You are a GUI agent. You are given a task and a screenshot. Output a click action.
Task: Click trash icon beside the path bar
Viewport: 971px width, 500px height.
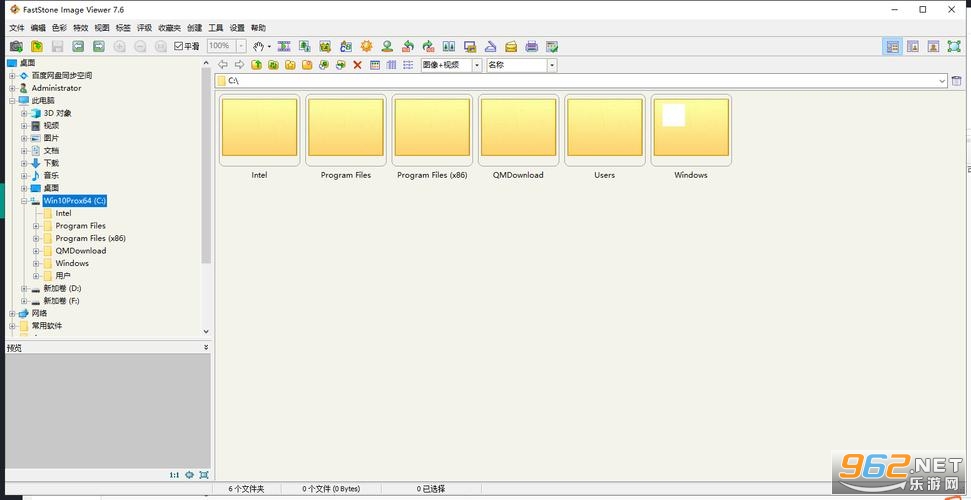pos(957,81)
